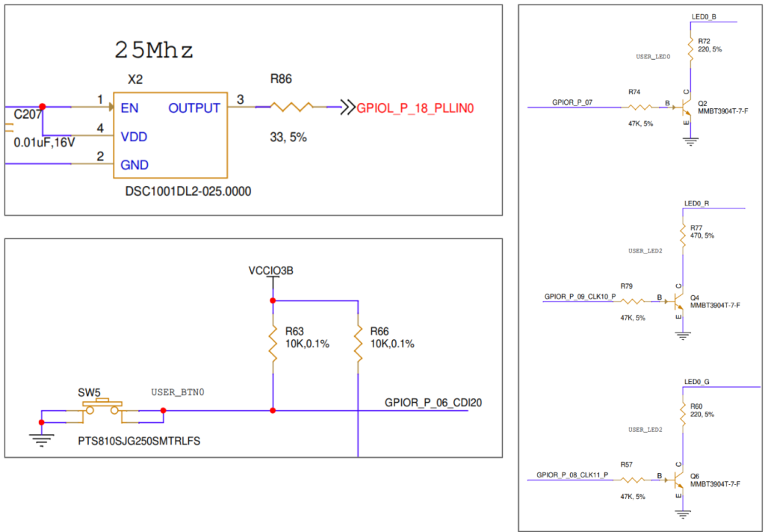
Task: Click the MMBT3904T-7-F label under Q6
Action: tap(715, 484)
